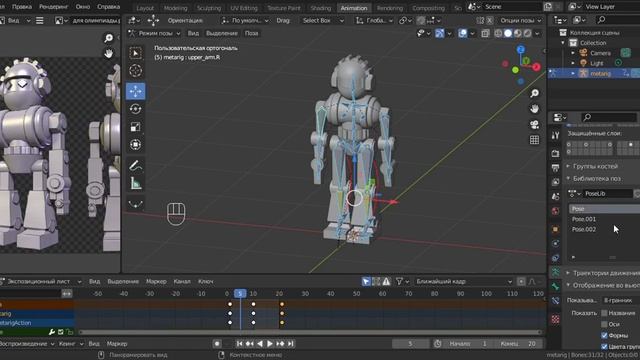Select the Cursor tool
The image size is (640, 360).
coord(136,71)
